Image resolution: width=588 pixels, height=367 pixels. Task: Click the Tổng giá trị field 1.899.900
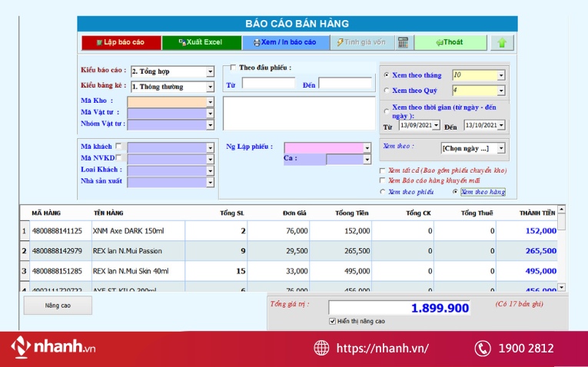399,308
